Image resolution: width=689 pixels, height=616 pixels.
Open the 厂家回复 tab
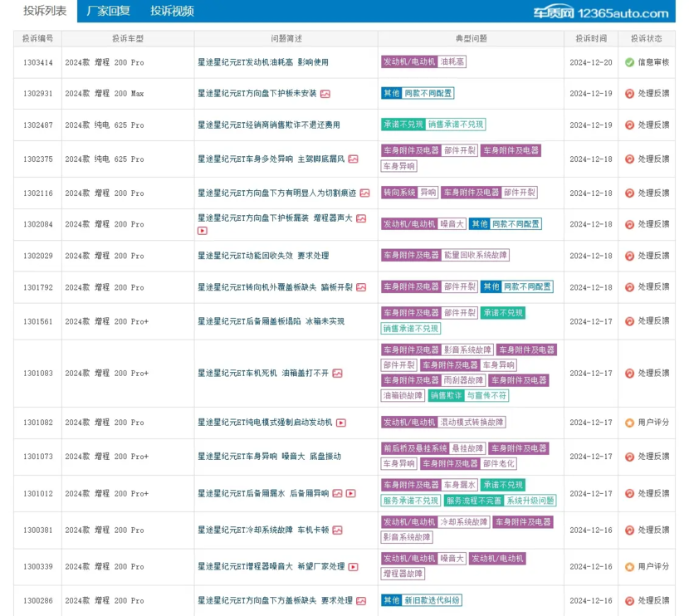tap(109, 11)
